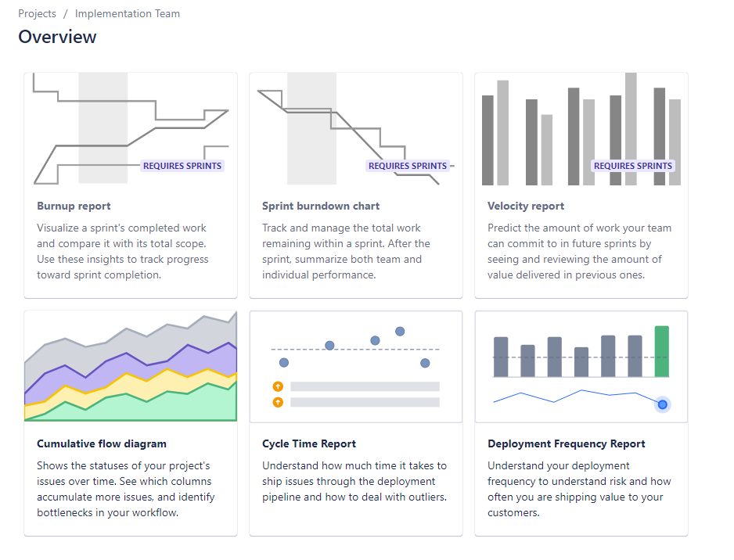Click the green bar in Deployment Frequency chart
This screenshot has width=734, height=560.
click(661, 351)
